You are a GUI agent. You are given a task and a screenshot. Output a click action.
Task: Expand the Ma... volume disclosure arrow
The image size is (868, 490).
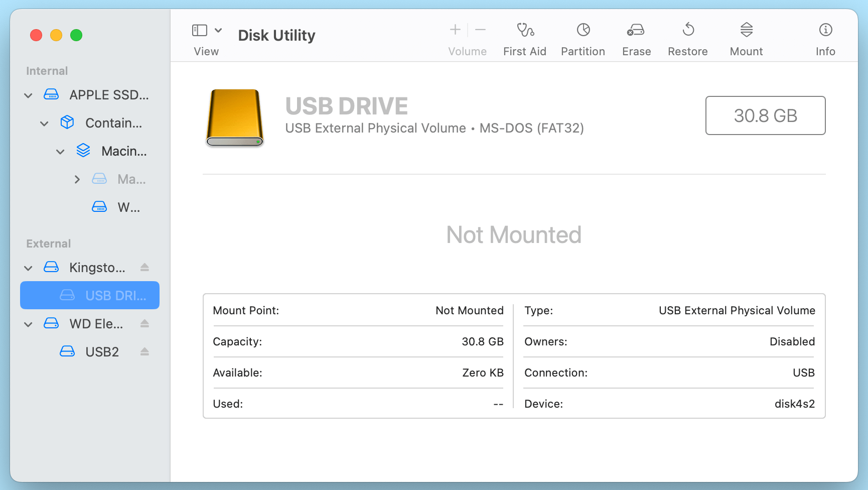tap(77, 179)
